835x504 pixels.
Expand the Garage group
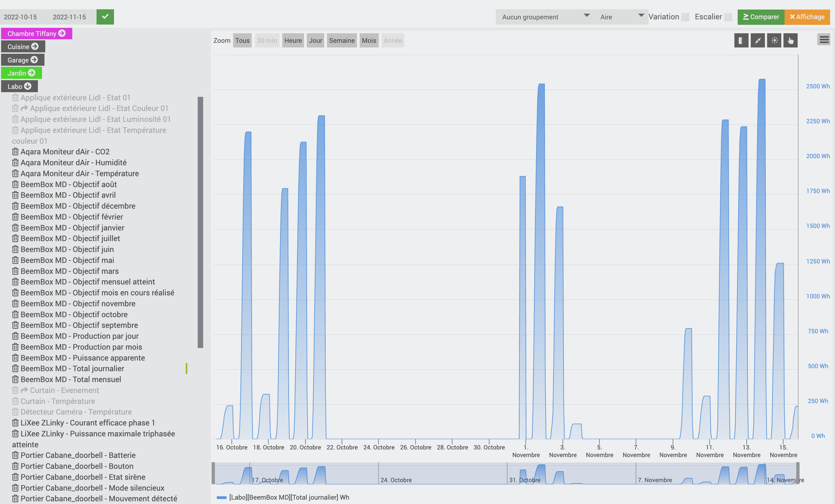point(23,60)
